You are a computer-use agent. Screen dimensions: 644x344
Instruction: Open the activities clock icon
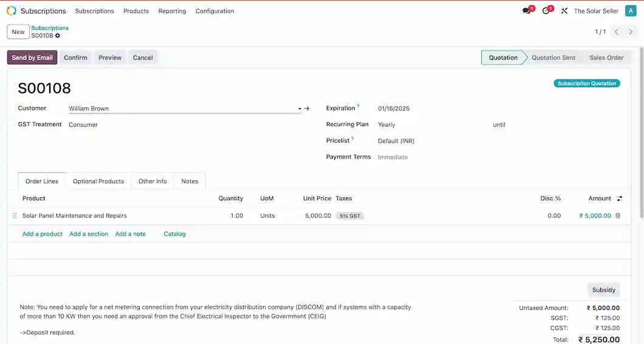pyautogui.click(x=546, y=11)
